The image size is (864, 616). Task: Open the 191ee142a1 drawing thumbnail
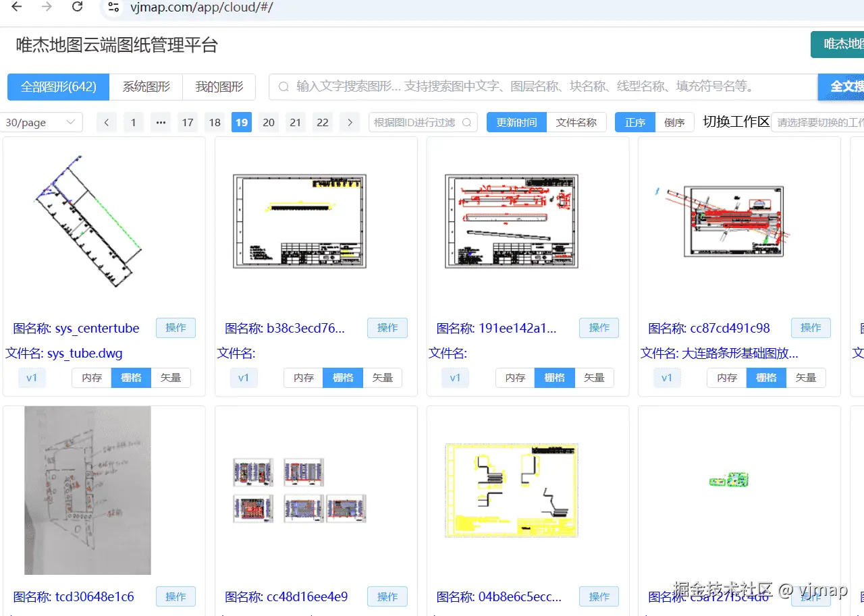coord(512,221)
